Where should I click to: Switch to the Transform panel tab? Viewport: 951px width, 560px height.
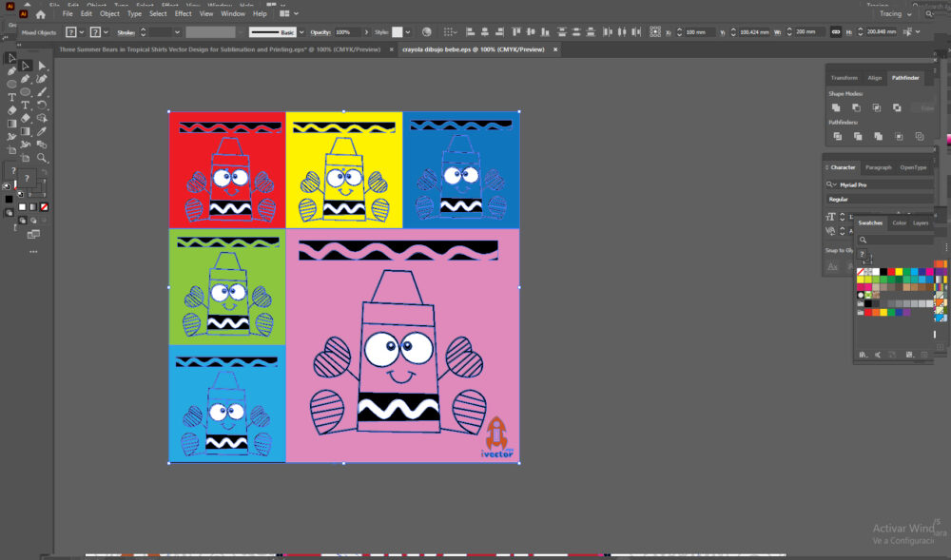pyautogui.click(x=844, y=78)
